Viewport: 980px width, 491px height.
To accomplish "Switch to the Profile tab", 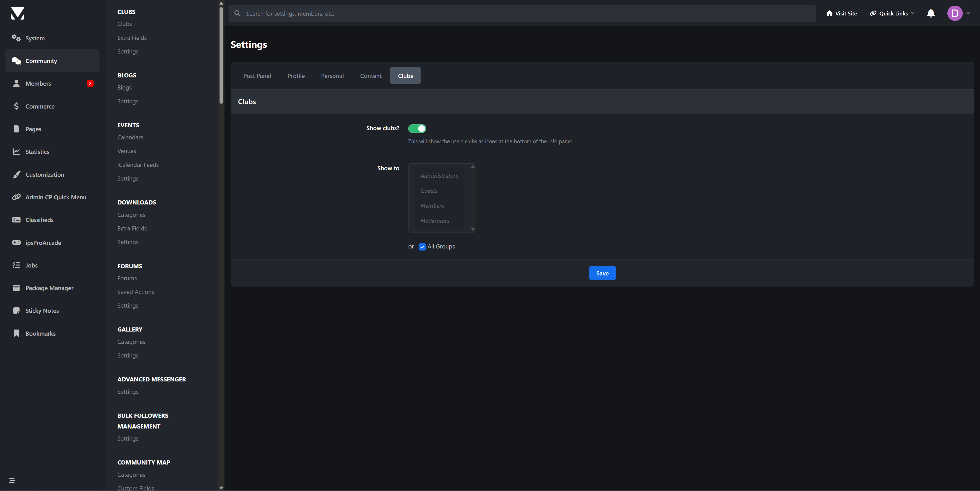I will [296, 76].
